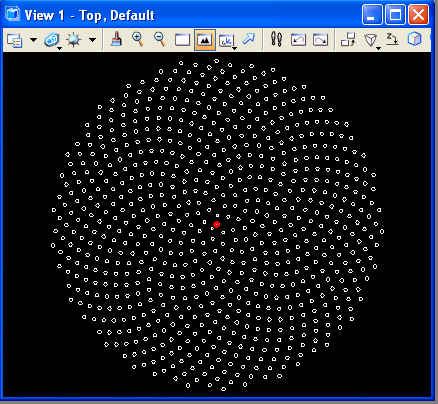Select the Zoom In magnifier tool
Image resolution: width=438 pixels, height=404 pixels.
pos(138,39)
